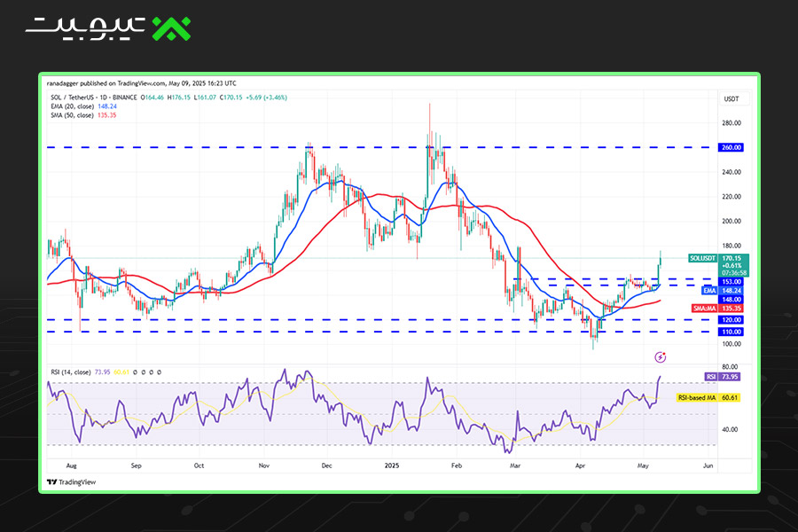Click the USDT currency label on the price axis

point(731,98)
